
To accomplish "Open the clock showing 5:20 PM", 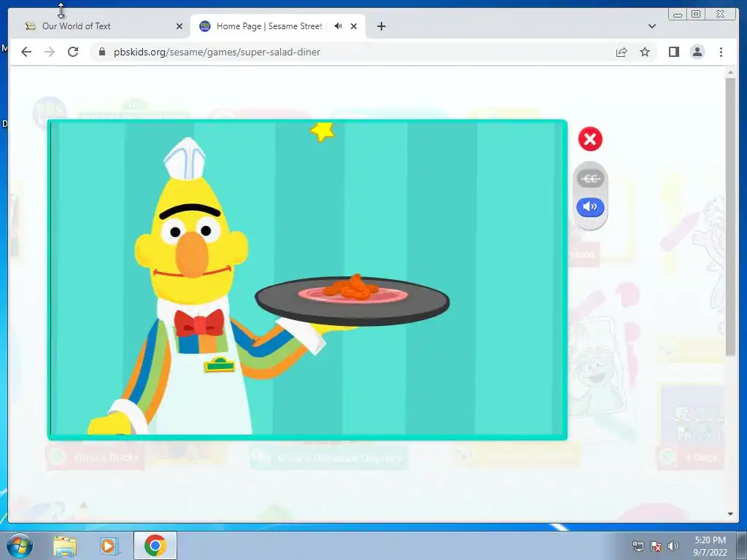I will [x=710, y=546].
